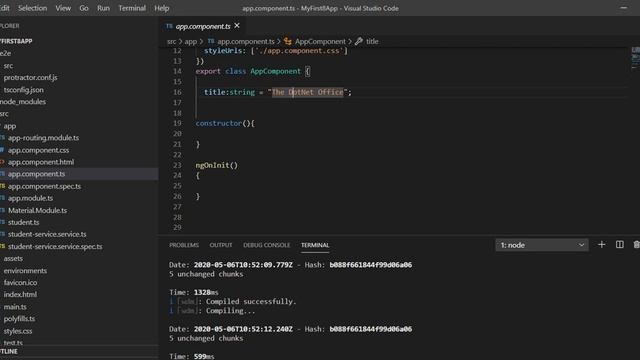Click the styleUrls line in editor

click(x=276, y=51)
